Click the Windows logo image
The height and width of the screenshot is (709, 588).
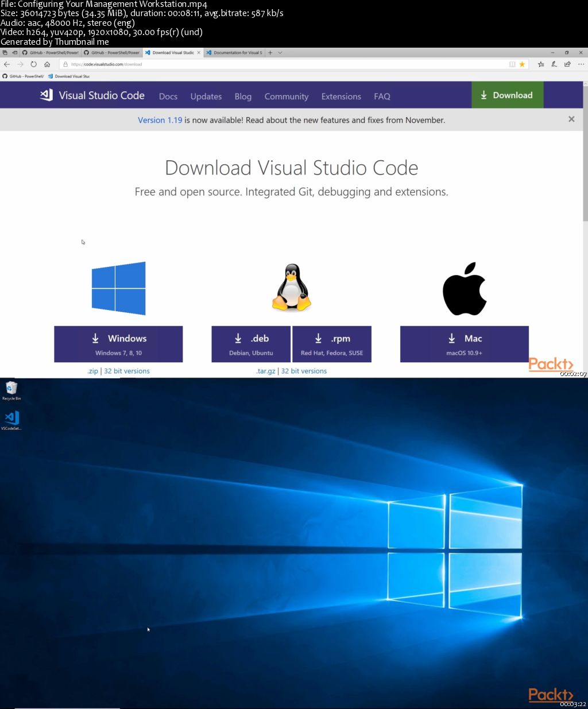tap(118, 288)
